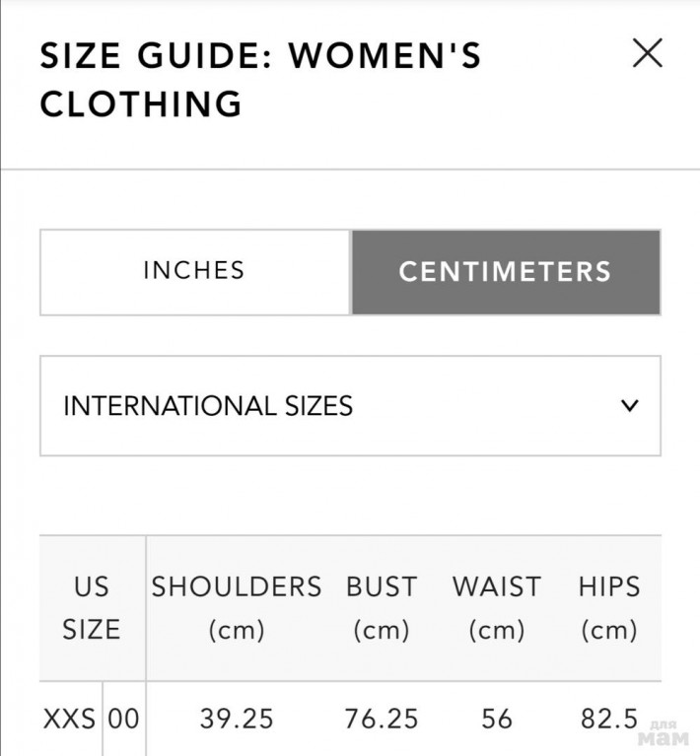
Task: Click the 56 waist value
Action: pos(497,719)
